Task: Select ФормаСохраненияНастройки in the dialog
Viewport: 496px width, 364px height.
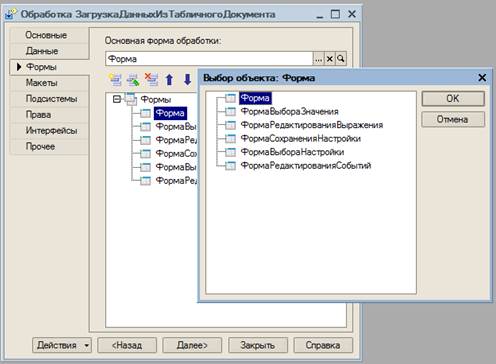Action: [301, 138]
